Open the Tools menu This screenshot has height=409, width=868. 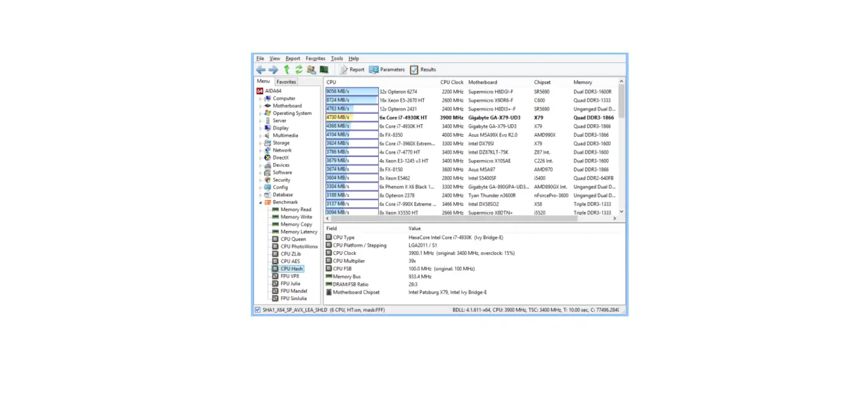tap(337, 58)
